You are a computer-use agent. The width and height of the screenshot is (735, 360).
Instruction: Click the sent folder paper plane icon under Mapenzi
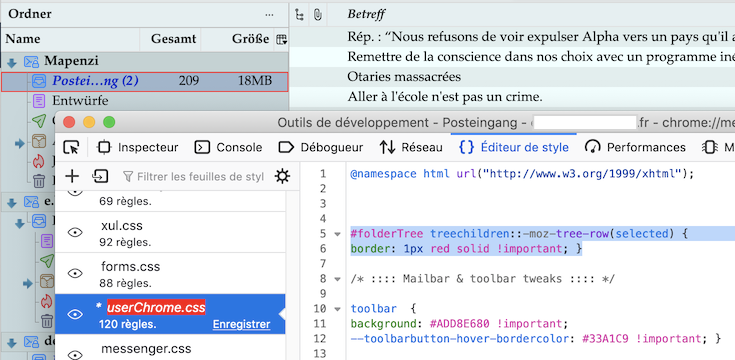[x=39, y=120]
